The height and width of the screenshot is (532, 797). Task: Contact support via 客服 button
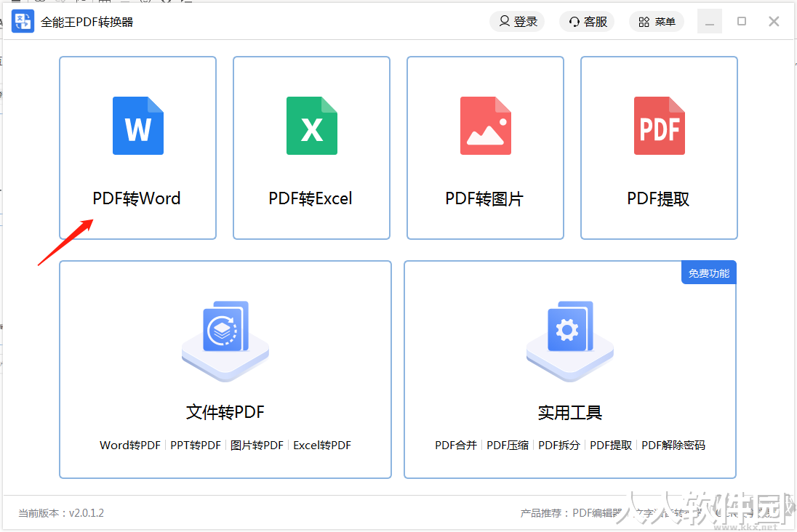click(x=587, y=21)
